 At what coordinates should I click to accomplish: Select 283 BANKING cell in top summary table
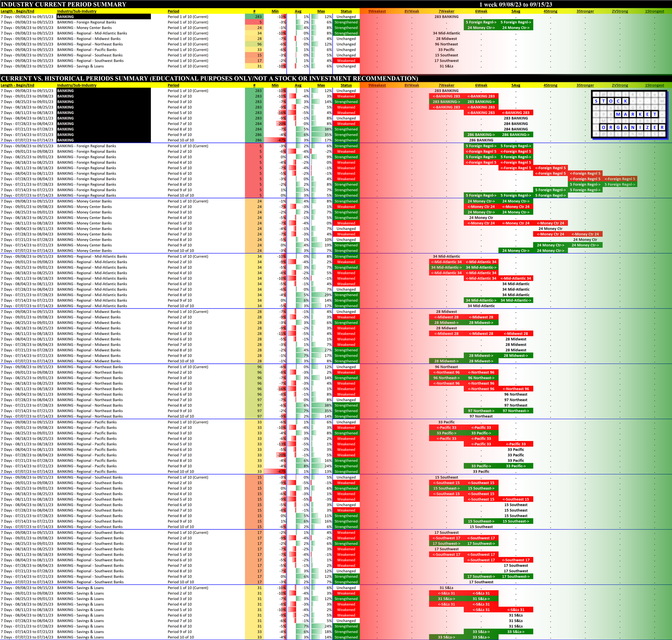click(x=446, y=17)
